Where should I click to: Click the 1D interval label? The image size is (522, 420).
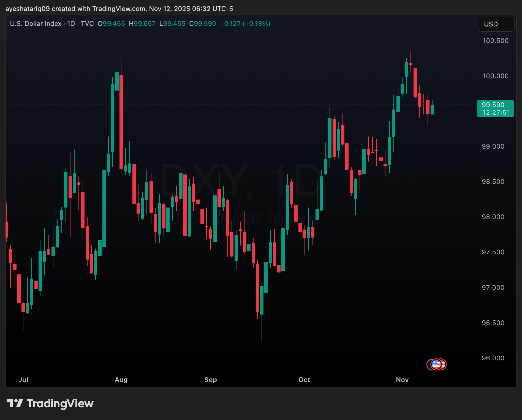[71, 24]
